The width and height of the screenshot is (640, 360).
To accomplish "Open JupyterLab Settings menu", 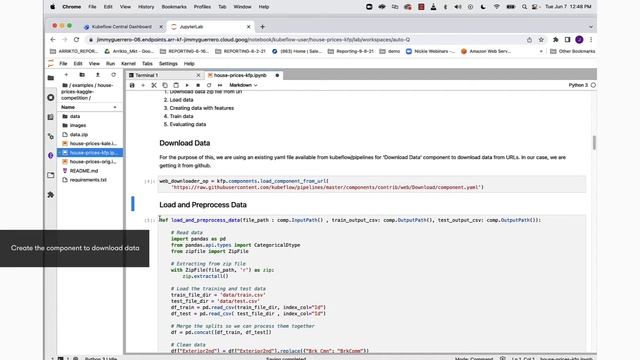I will tap(168, 64).
